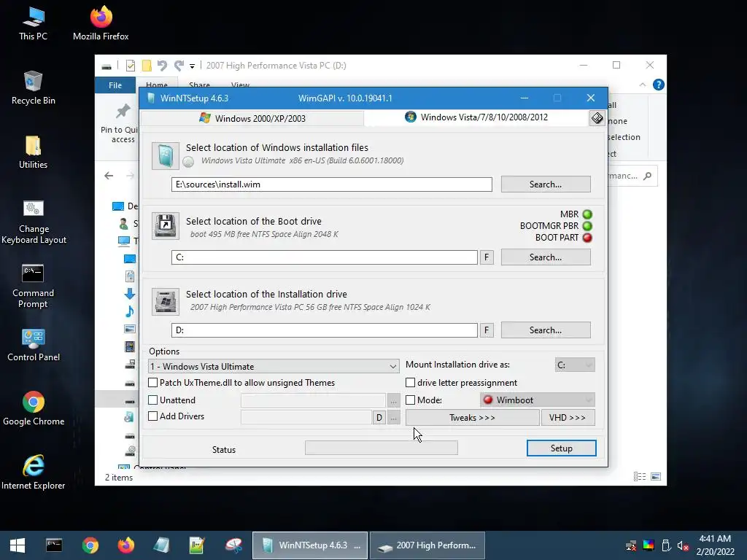Viewport: 747px width, 560px height.
Task: Open Internet Explorer desktop shortcut
Action: point(34,472)
